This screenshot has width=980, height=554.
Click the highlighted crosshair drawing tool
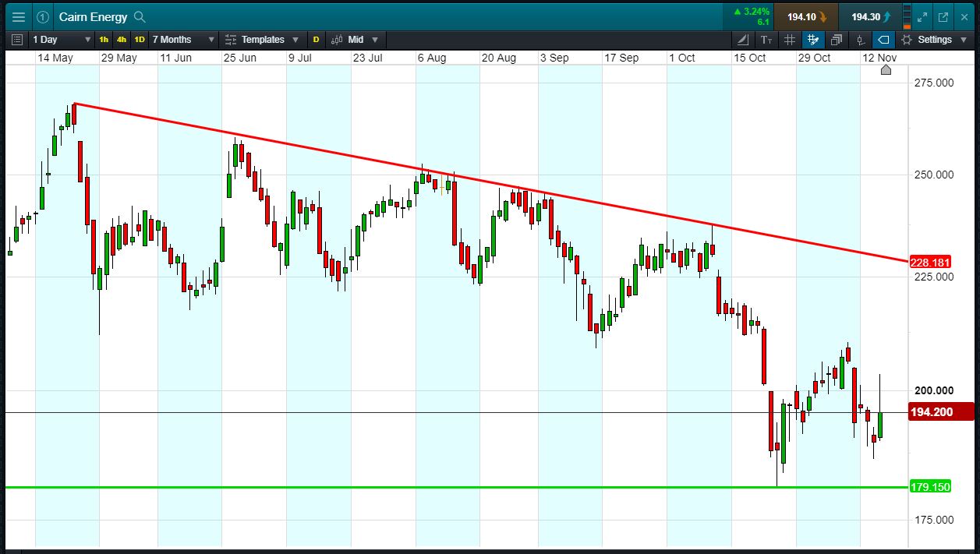[x=813, y=39]
